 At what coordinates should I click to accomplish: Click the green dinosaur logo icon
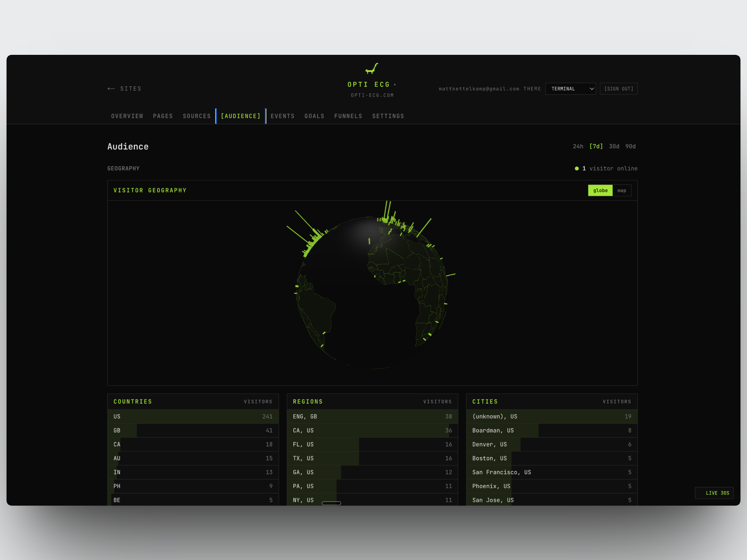(x=372, y=69)
